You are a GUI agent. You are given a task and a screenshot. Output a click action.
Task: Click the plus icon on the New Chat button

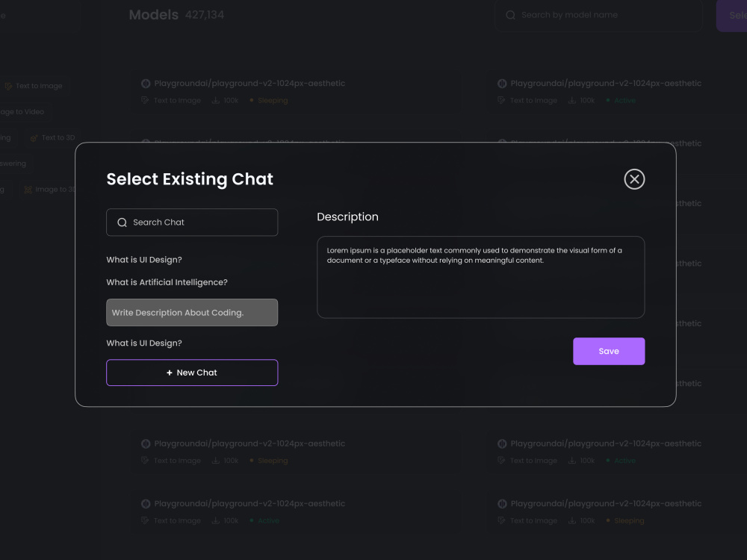(170, 373)
